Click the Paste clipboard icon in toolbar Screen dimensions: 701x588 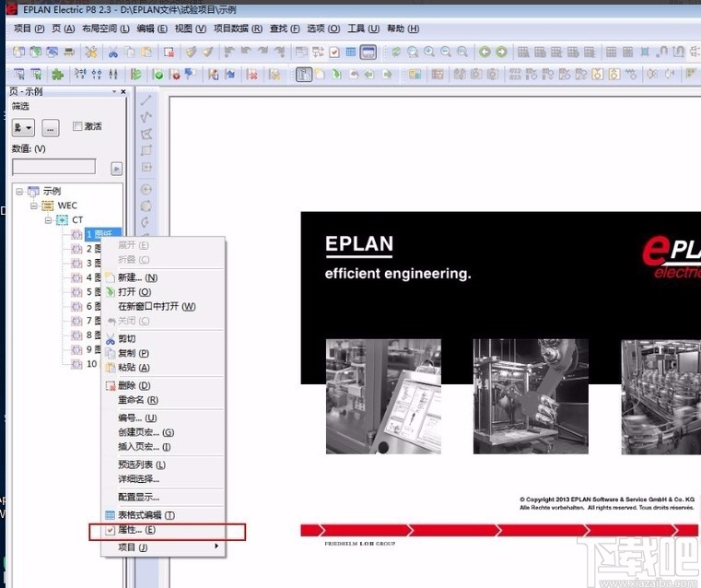pos(146,53)
